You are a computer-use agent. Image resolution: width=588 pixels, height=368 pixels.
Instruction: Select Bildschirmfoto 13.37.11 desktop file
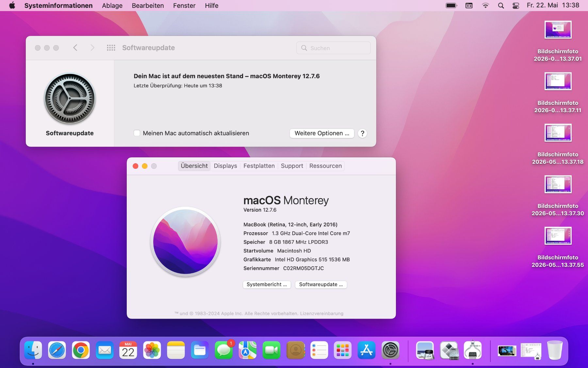pyautogui.click(x=558, y=81)
